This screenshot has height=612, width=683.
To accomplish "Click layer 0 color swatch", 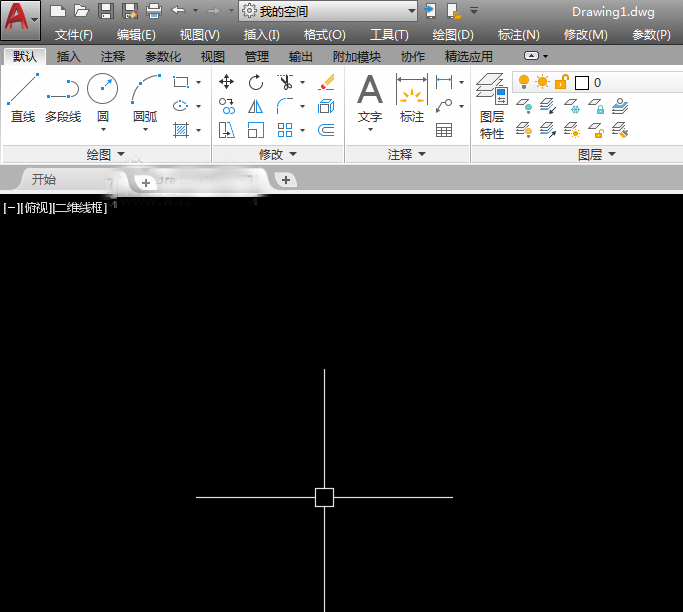I will [582, 82].
